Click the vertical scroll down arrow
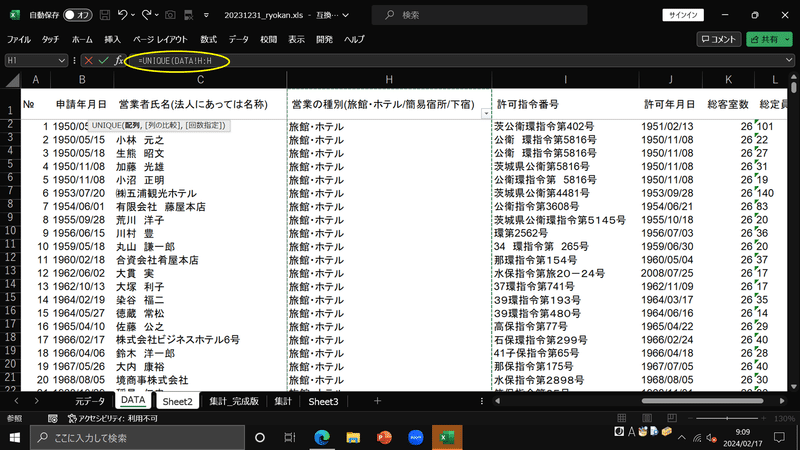Image resolution: width=800 pixels, height=450 pixels. (x=793, y=387)
